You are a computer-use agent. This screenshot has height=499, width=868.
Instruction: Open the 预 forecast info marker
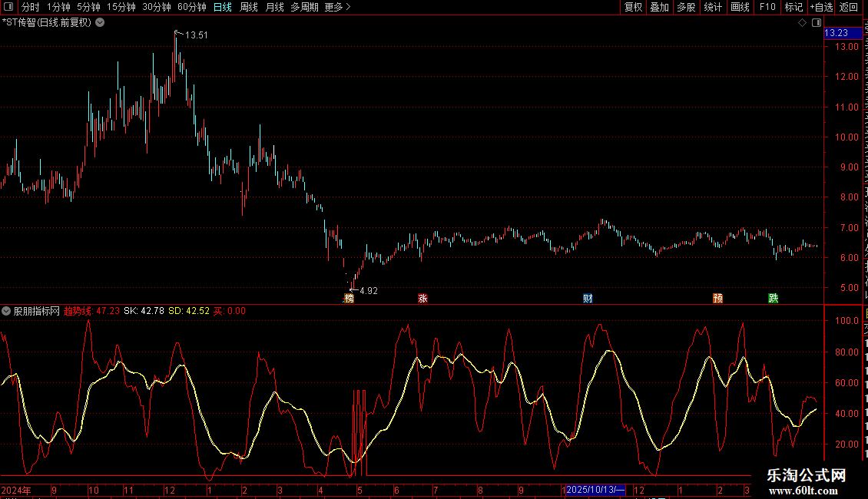(x=718, y=299)
